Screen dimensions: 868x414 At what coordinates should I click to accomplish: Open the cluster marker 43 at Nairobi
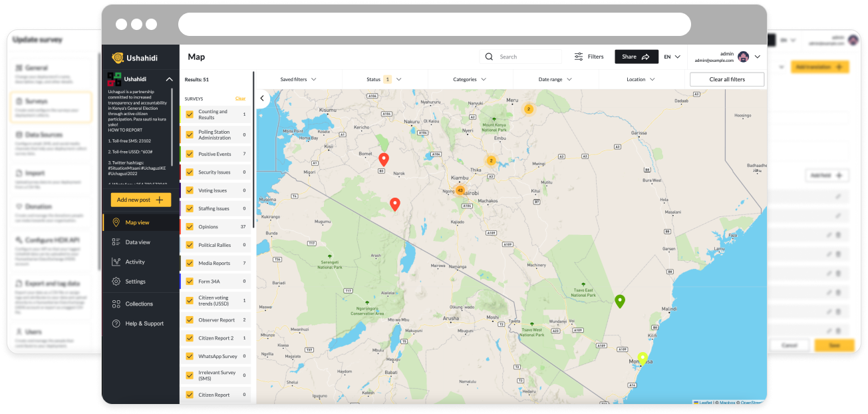[x=460, y=190]
